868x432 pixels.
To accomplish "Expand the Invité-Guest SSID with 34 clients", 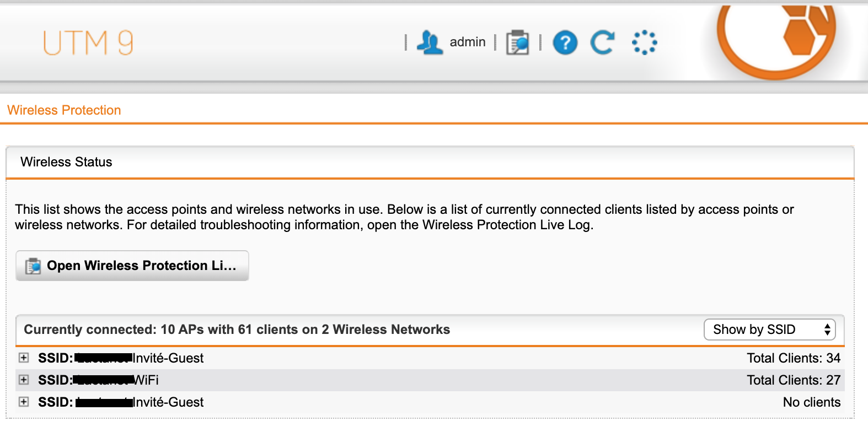I will tap(24, 358).
